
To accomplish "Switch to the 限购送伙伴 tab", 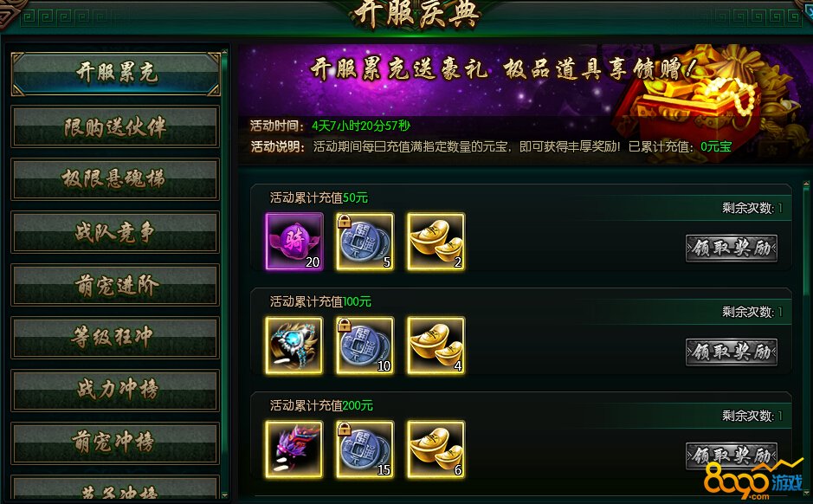I will point(115,127).
